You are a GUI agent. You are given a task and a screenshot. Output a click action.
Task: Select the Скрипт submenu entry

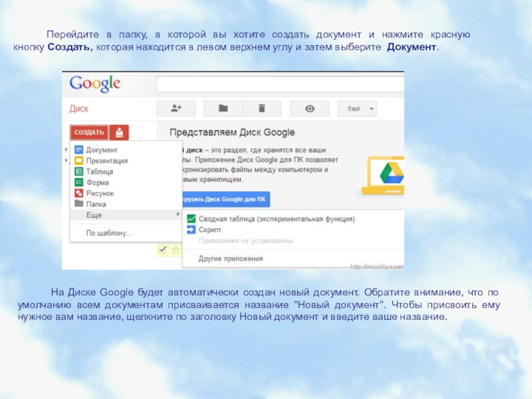click(x=293, y=230)
